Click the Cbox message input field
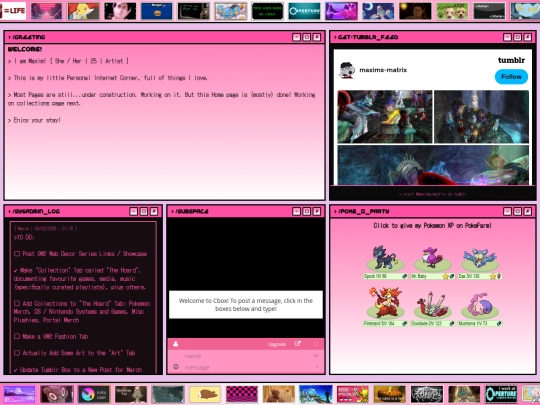540x405 pixels. [246, 367]
